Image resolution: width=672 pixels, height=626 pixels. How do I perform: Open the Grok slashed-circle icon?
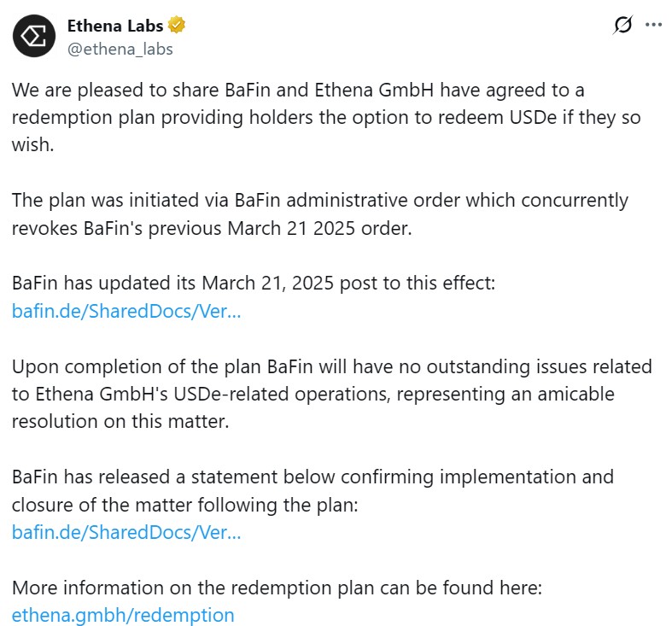(622, 26)
